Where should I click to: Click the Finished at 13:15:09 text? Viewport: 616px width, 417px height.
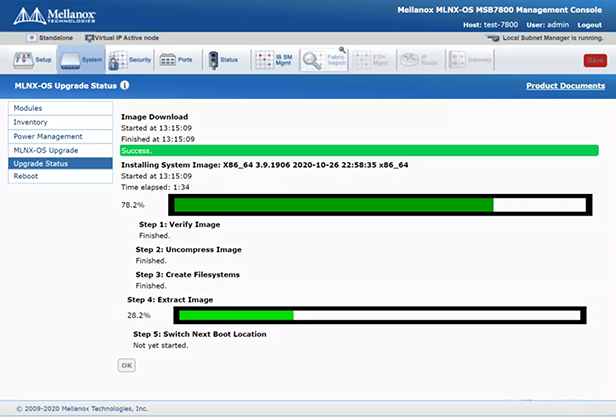pyautogui.click(x=158, y=139)
